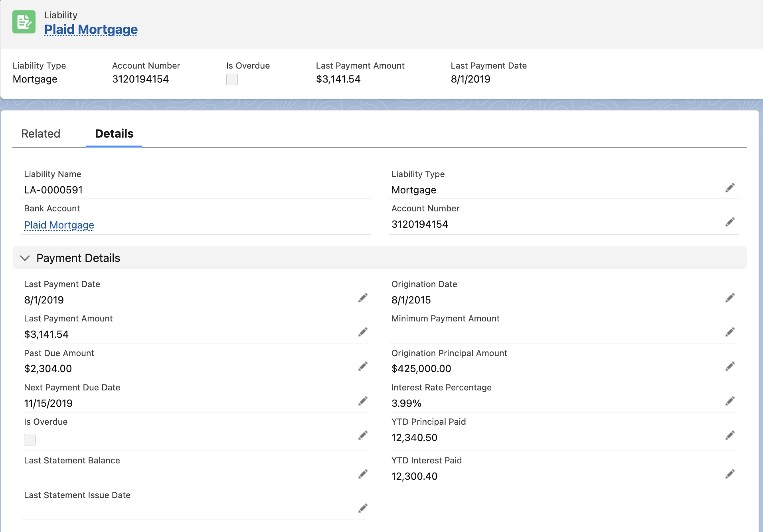This screenshot has height=532, width=763.
Task: Click Past Due Amount value $2,304.00
Action: tap(48, 368)
